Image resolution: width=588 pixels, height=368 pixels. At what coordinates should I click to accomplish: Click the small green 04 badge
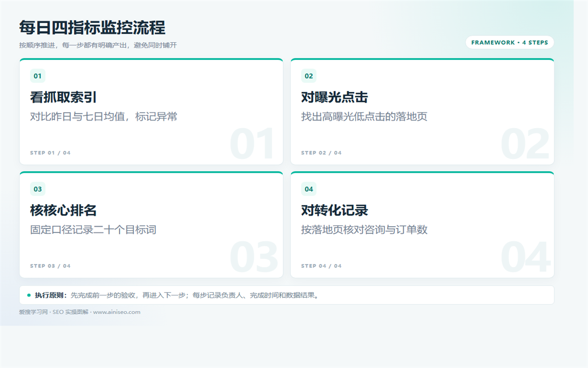pyautogui.click(x=309, y=189)
